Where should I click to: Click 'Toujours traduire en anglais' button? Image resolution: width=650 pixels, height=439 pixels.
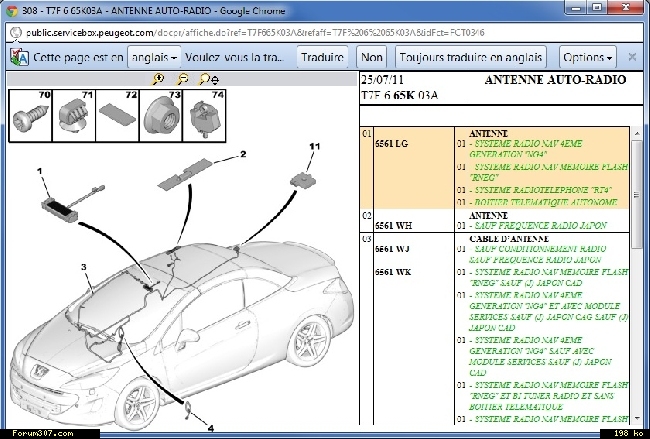(x=471, y=57)
